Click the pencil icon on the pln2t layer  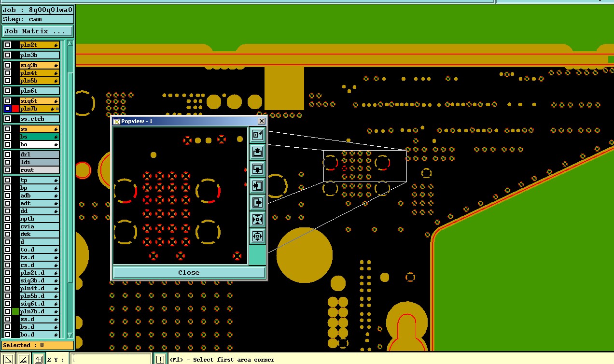(56, 45)
